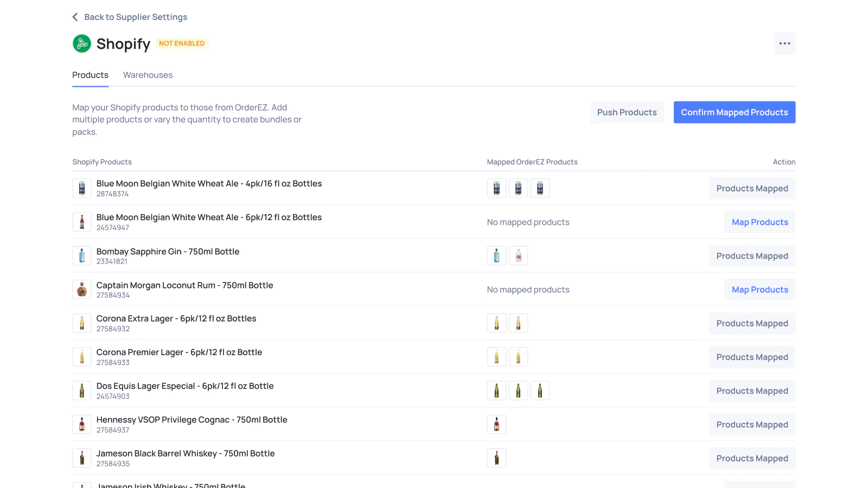868x488 pixels.
Task: Select 'Hennessy VSOP Privilege Cognac - 750ml Bottle'
Action: pos(192,420)
